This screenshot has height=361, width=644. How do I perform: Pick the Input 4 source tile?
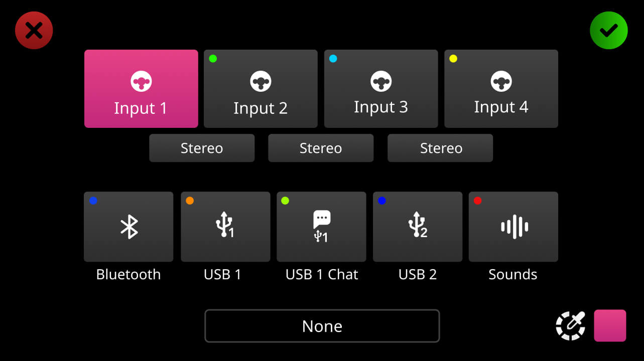pyautogui.click(x=501, y=89)
